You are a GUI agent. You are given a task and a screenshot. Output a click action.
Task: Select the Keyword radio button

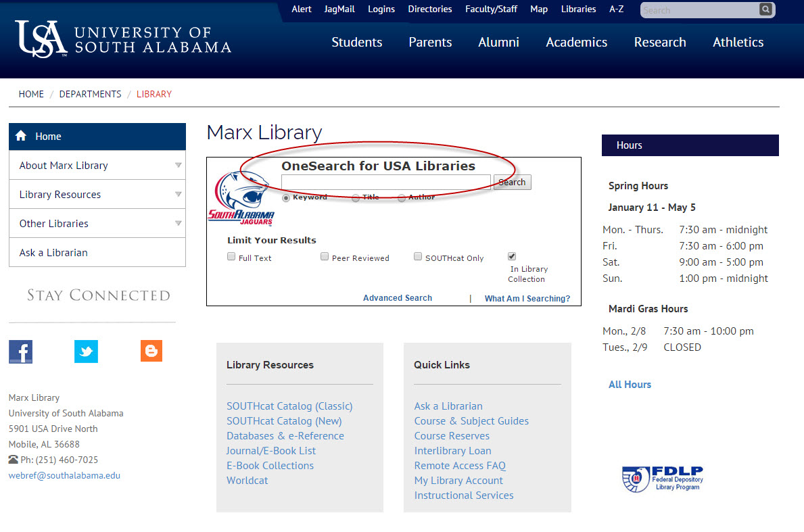[286, 198]
